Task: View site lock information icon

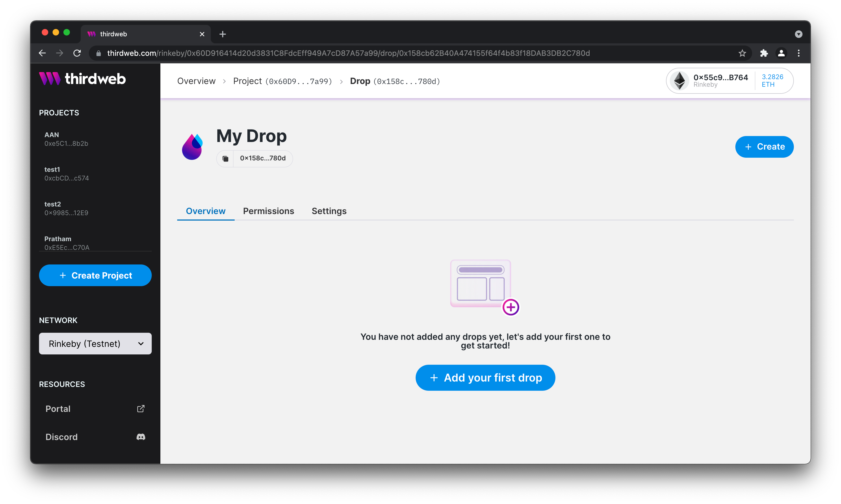Action: tap(98, 53)
